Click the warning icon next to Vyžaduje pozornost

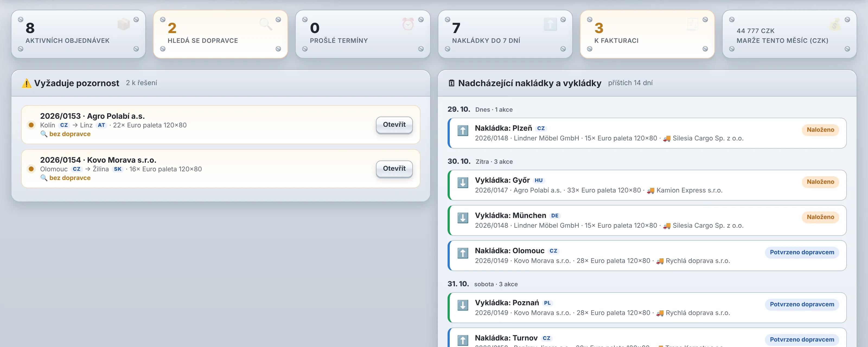(x=26, y=83)
